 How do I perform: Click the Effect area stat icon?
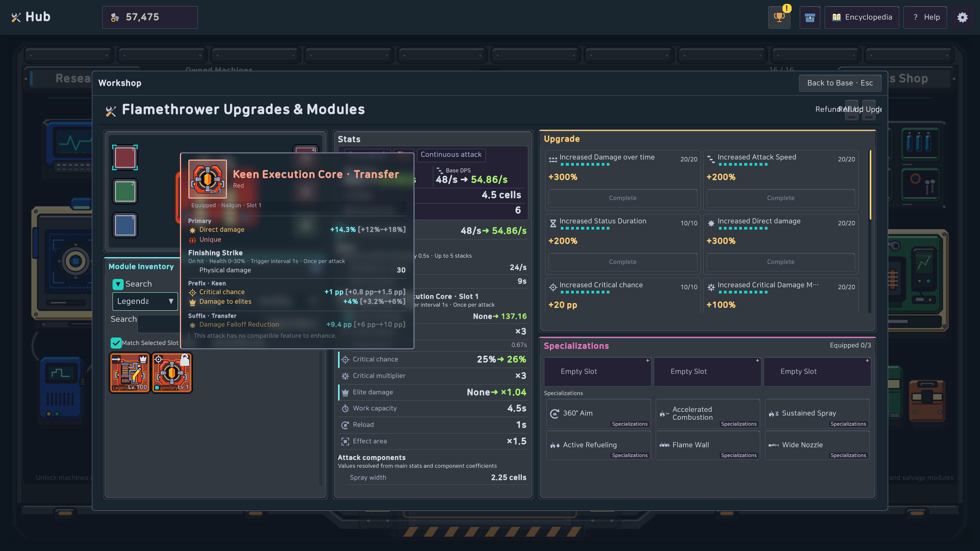coord(345,441)
